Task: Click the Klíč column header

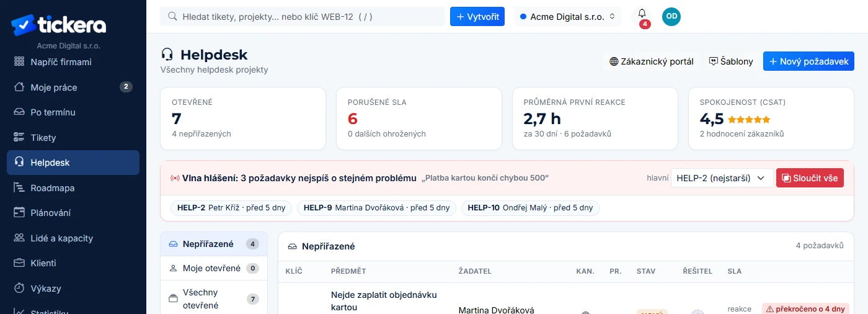Action: (293, 271)
